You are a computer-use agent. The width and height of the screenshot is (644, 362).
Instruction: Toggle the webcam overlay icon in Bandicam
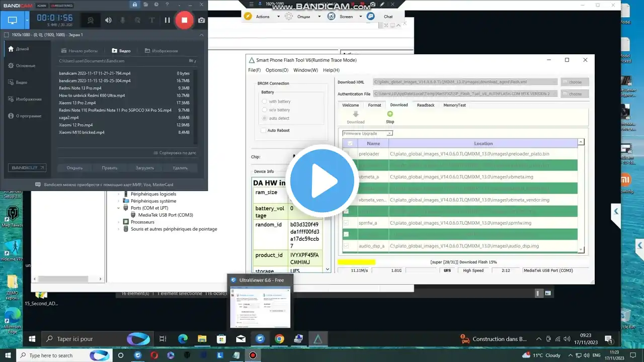pyautogui.click(x=91, y=20)
